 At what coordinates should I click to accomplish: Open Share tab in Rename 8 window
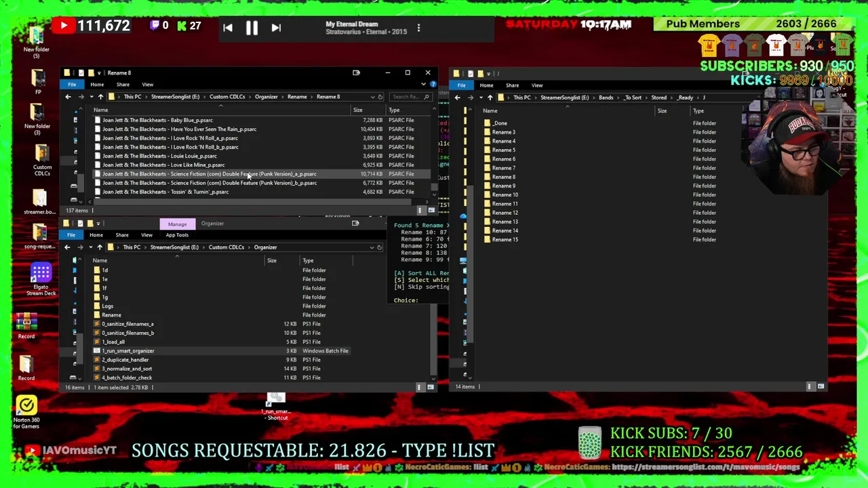pos(123,85)
